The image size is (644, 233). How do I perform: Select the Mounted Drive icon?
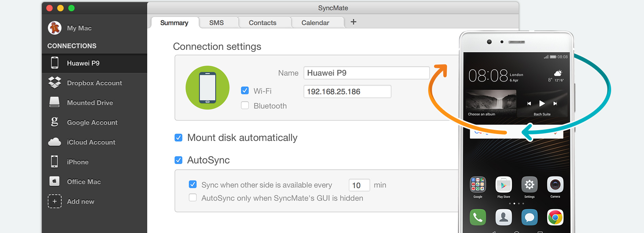[54, 102]
